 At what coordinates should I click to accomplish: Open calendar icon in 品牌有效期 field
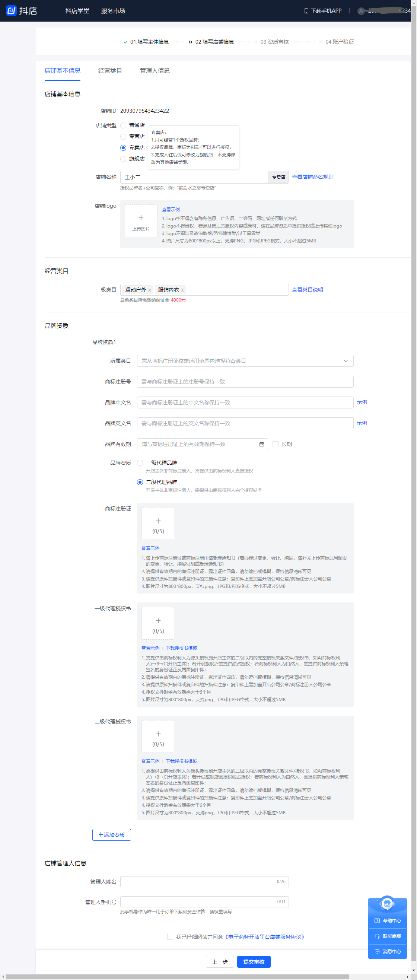point(262,444)
